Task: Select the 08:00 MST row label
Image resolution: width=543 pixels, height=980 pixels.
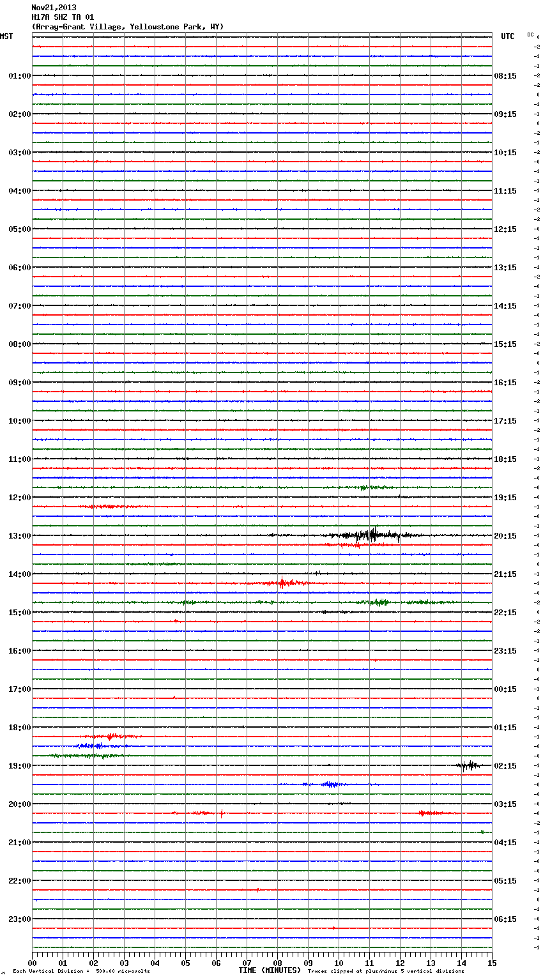Action: [x=19, y=344]
